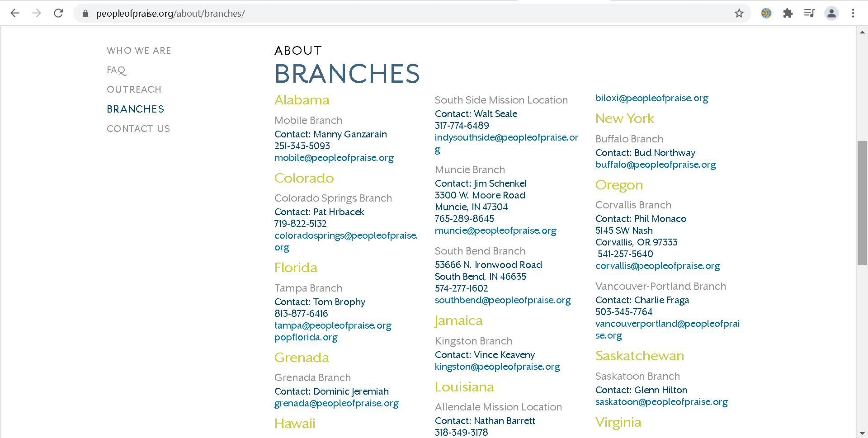Open the globe browser extension
Viewport: 868px width, 438px height.
pyautogui.click(x=766, y=14)
